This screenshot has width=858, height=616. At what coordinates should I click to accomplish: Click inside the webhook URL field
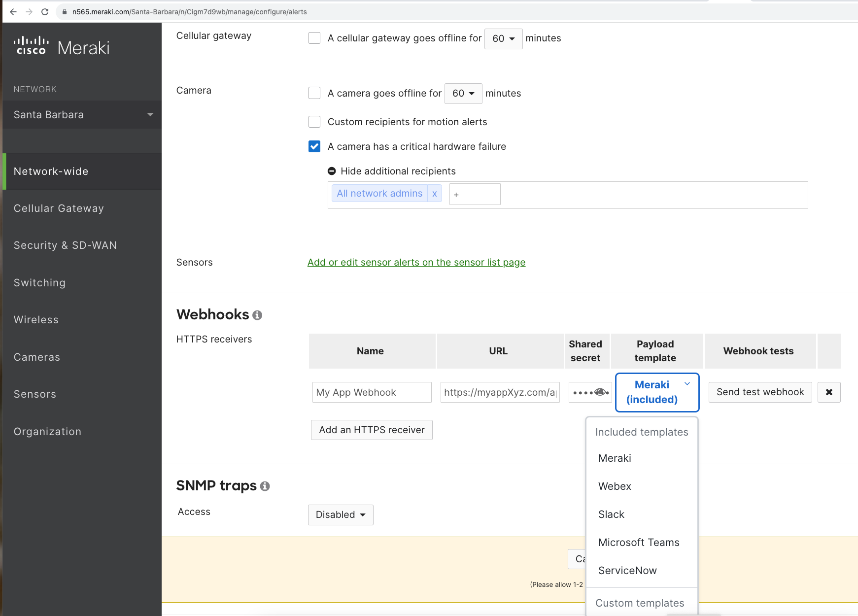[499, 392]
